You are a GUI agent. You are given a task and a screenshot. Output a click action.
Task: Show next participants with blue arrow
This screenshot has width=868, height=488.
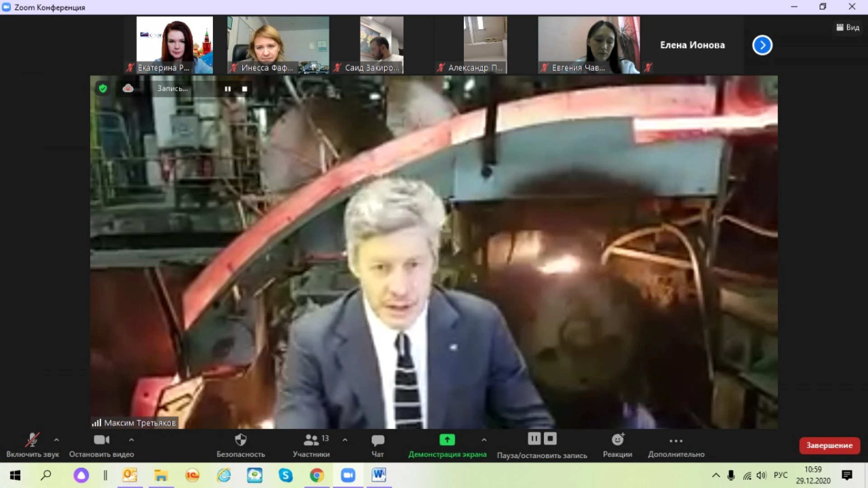click(x=762, y=45)
